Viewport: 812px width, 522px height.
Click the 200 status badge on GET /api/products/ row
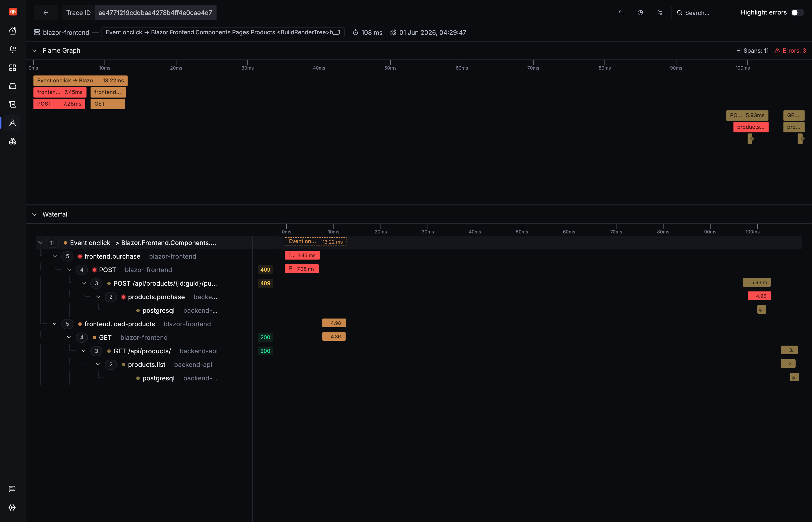coord(265,351)
